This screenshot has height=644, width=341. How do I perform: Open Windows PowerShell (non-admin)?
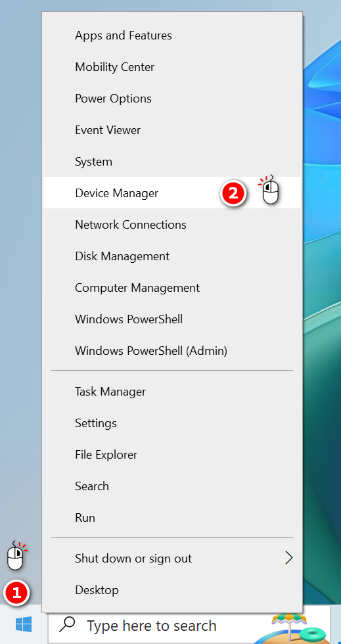[172, 319]
